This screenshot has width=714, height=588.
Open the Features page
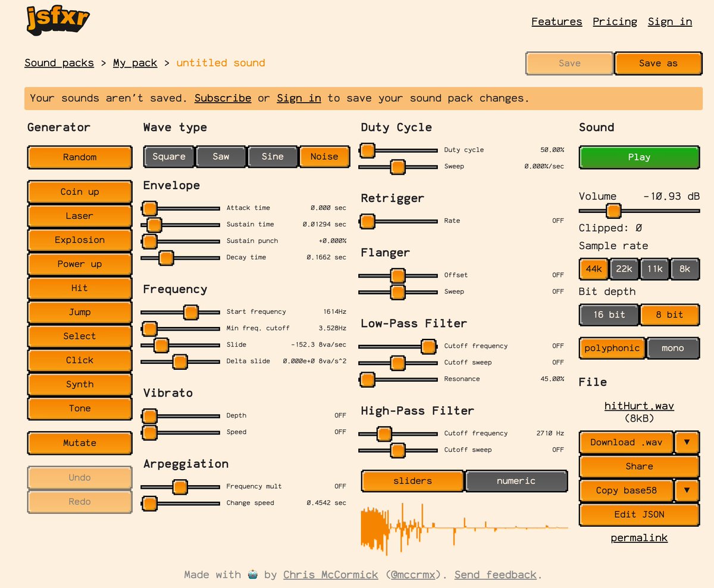tap(557, 21)
